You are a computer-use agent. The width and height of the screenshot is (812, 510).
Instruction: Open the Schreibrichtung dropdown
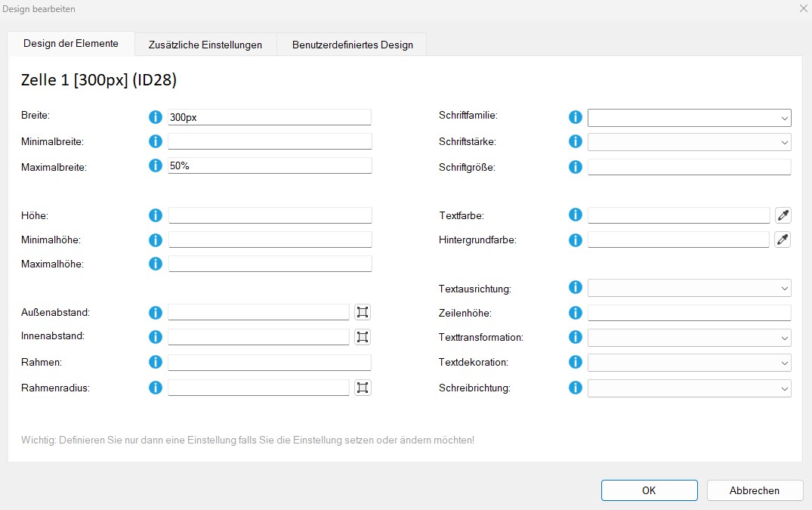point(689,388)
